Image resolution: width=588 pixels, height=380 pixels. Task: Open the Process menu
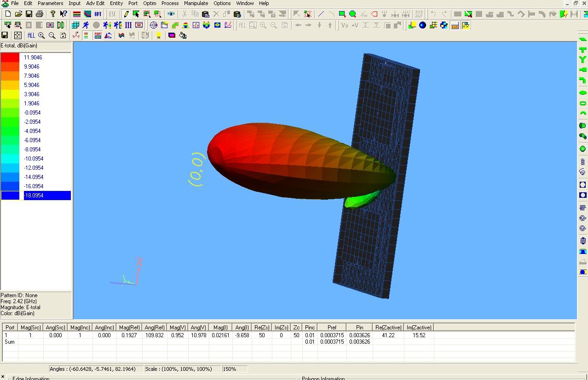coord(170,3)
